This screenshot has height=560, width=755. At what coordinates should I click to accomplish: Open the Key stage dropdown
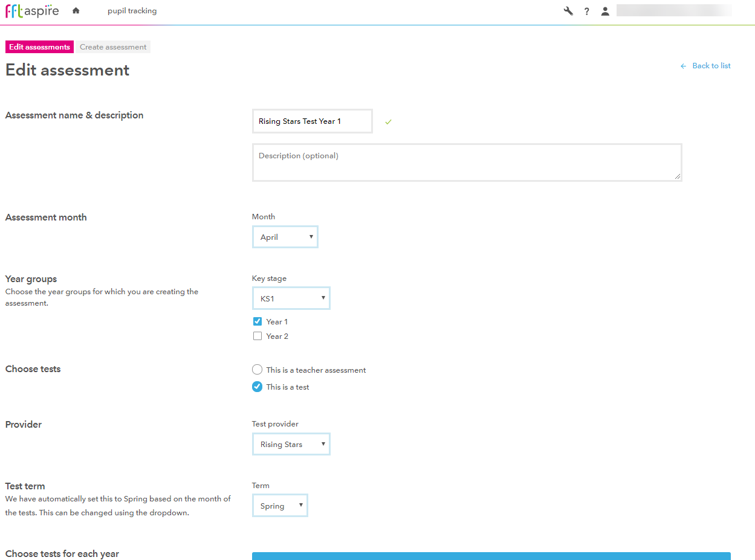[291, 298]
